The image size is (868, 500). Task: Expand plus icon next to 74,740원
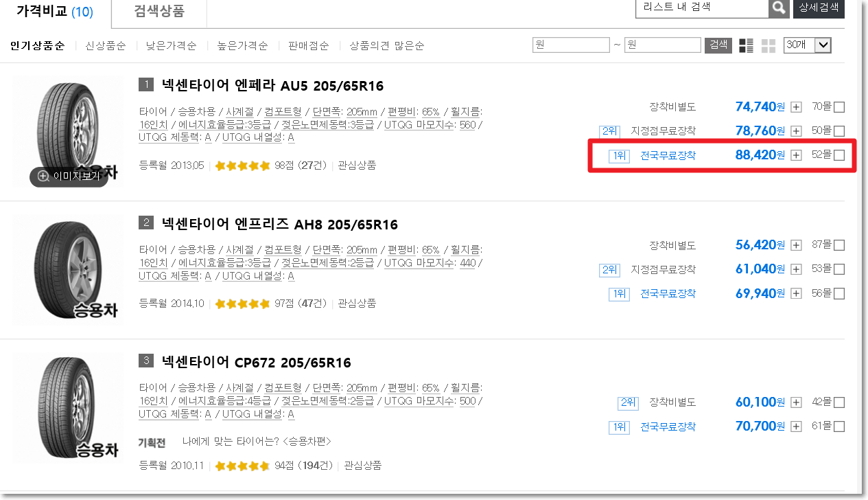tap(796, 107)
